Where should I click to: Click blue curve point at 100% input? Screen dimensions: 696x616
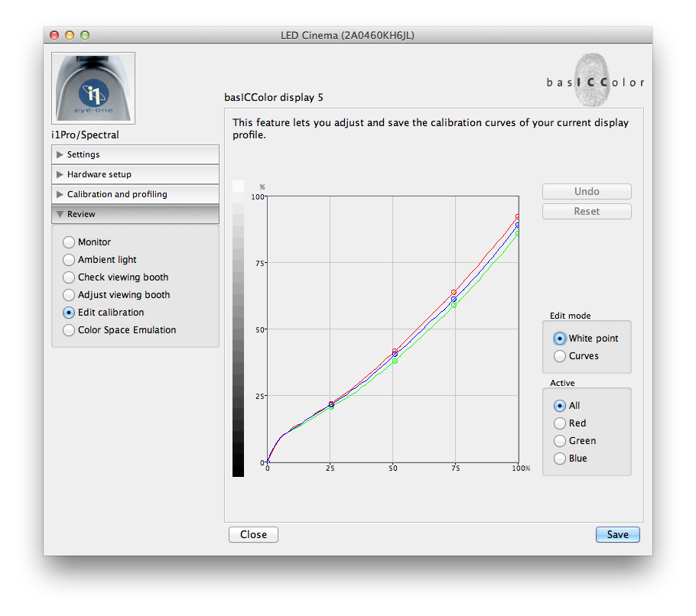click(518, 225)
